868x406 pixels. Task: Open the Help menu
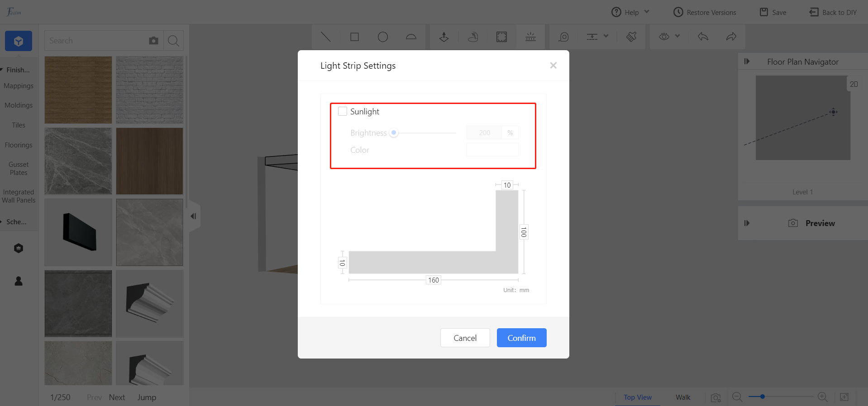click(630, 12)
